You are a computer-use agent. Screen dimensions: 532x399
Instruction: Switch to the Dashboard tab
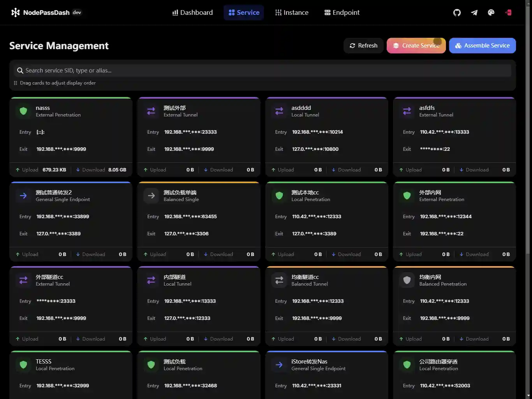click(x=192, y=12)
